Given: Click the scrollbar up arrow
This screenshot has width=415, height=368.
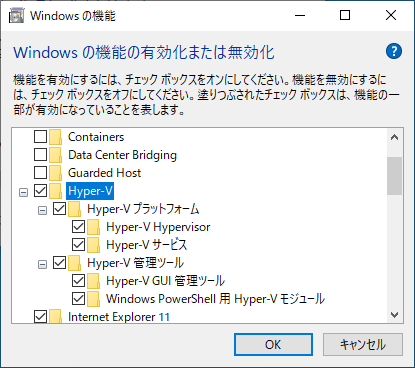Looking at the screenshot, I should pos(394,137).
